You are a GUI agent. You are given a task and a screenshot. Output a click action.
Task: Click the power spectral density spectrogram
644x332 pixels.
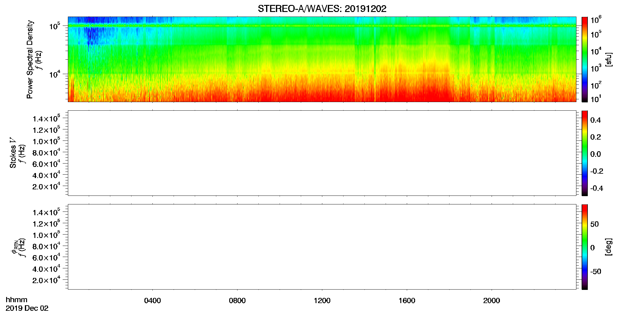[x=322, y=59]
